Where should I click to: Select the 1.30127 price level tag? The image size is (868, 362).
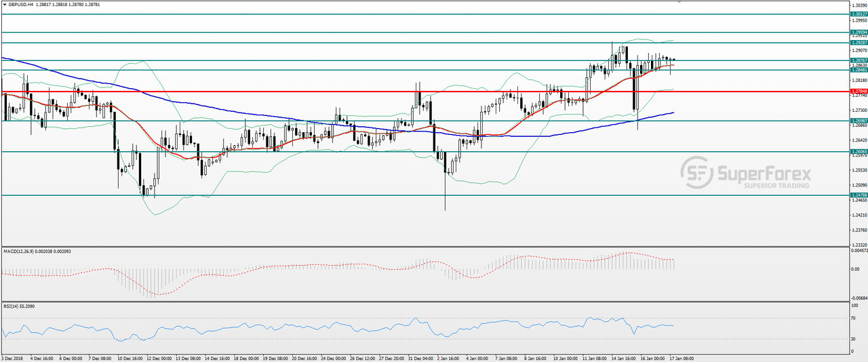coord(859,14)
